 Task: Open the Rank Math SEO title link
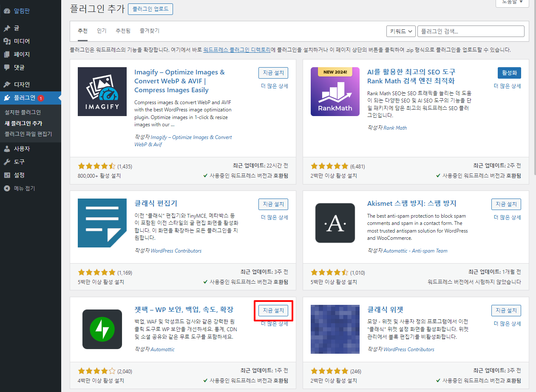click(411, 77)
